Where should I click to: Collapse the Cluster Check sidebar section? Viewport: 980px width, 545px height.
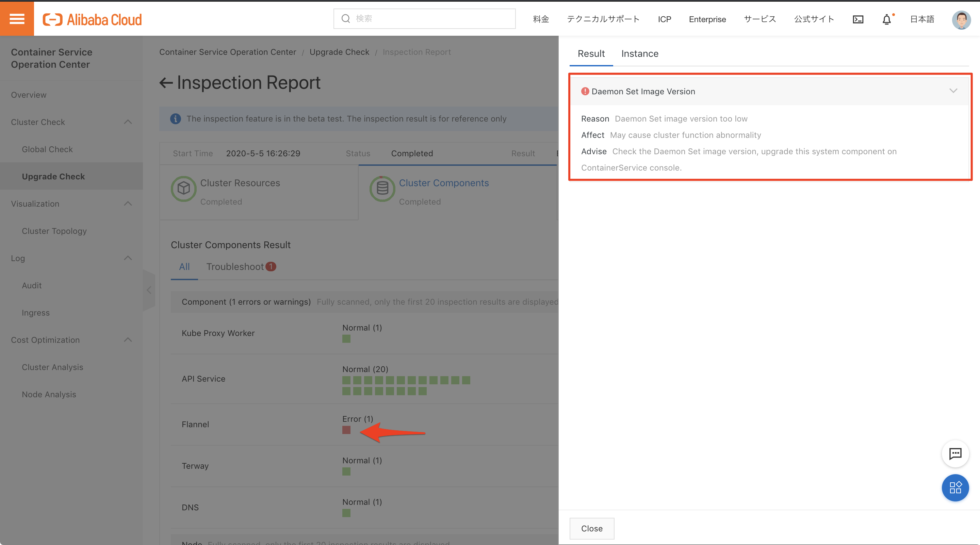coord(128,122)
